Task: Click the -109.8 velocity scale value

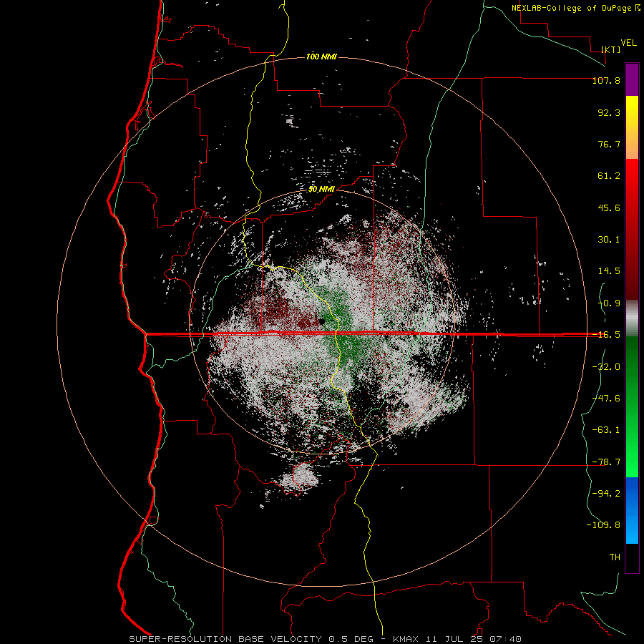Action: (603, 525)
